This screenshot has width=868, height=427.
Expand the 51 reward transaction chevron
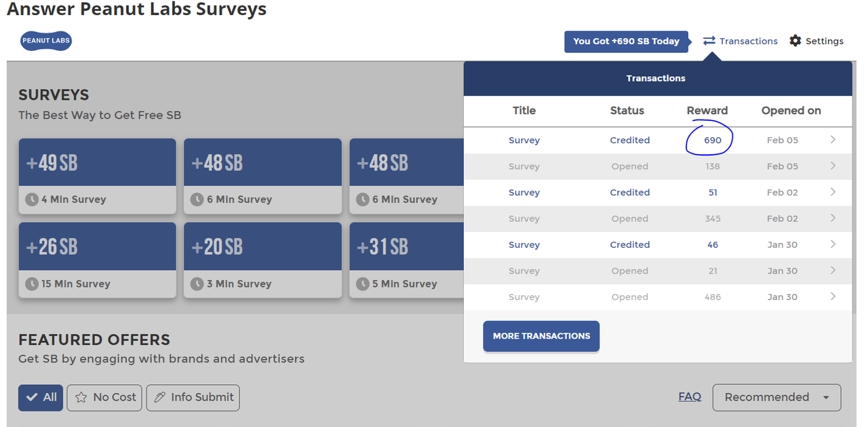point(833,192)
